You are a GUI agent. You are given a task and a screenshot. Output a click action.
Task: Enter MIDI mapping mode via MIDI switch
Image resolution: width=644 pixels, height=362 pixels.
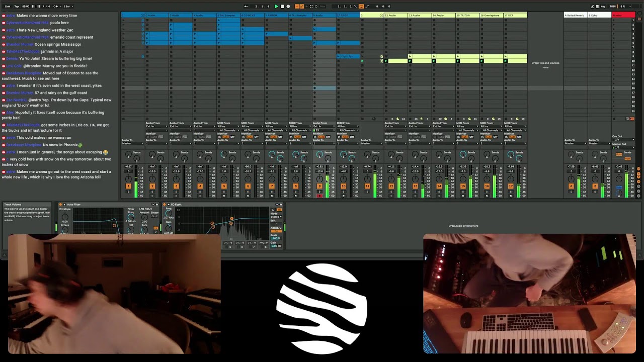tap(613, 7)
